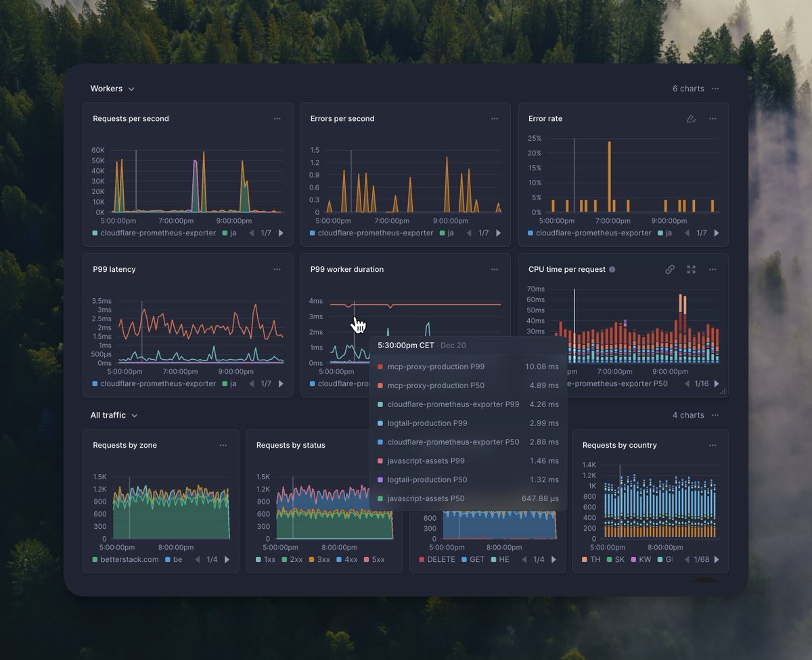Screen dimensions: 812x660
Task: Click the alert icon on Error rate
Action: pyautogui.click(x=691, y=118)
